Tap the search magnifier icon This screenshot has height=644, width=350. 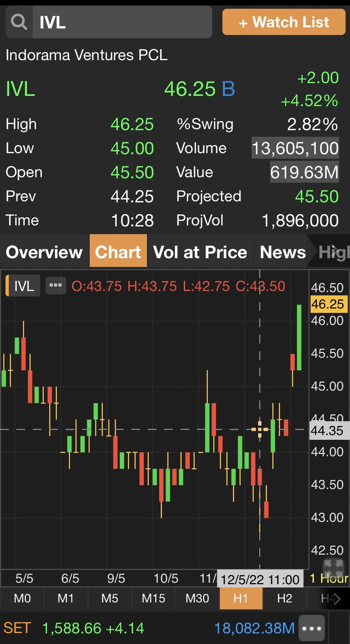[x=19, y=22]
